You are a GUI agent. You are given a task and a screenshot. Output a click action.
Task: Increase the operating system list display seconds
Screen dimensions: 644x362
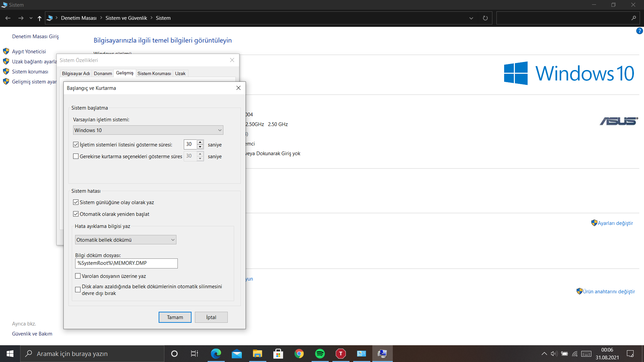tap(200, 142)
